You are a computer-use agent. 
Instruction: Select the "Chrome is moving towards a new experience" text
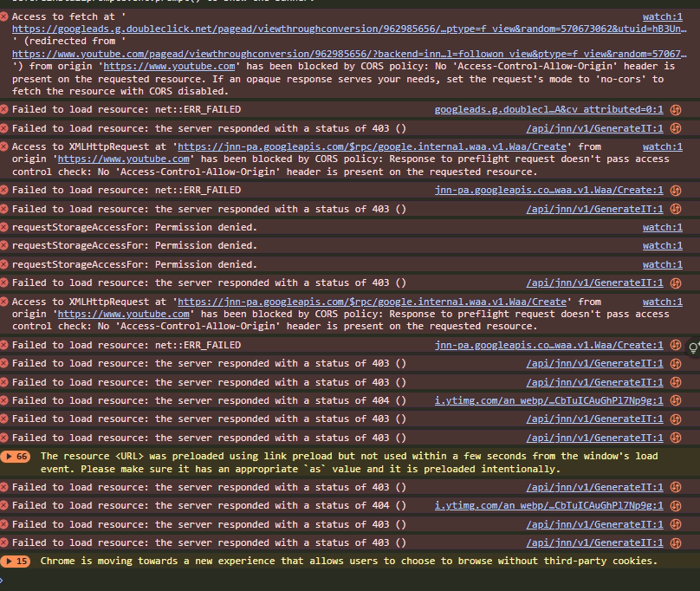[349, 561]
